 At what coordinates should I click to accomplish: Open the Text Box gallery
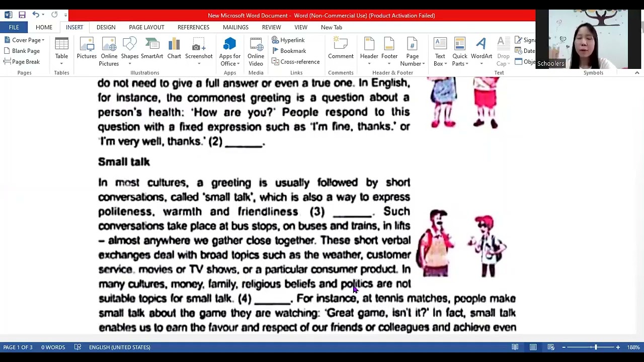(x=440, y=51)
